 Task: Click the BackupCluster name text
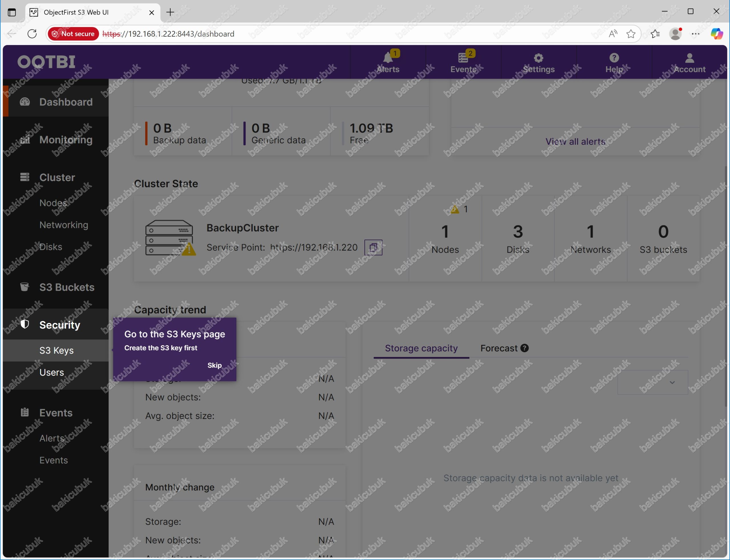click(x=242, y=228)
